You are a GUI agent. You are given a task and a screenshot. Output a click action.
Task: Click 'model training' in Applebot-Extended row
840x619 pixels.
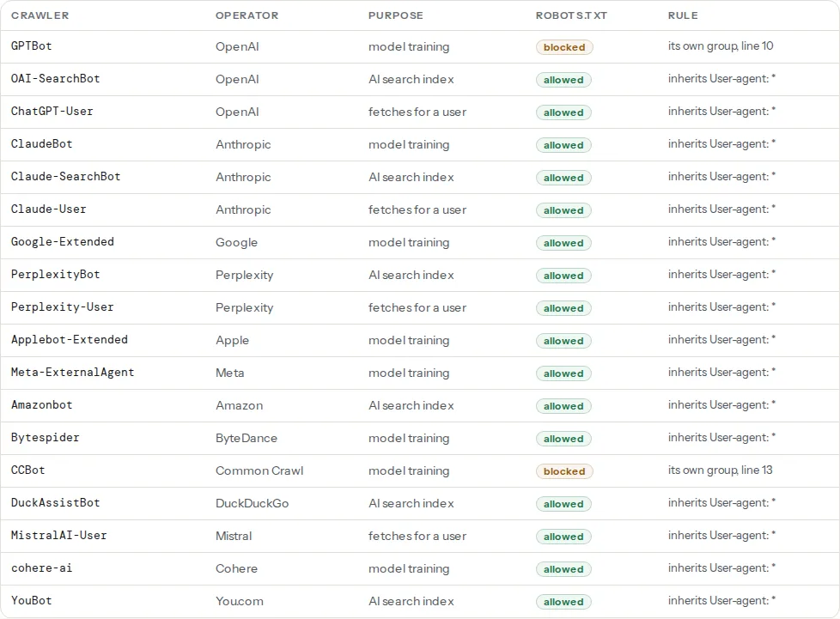click(x=409, y=341)
